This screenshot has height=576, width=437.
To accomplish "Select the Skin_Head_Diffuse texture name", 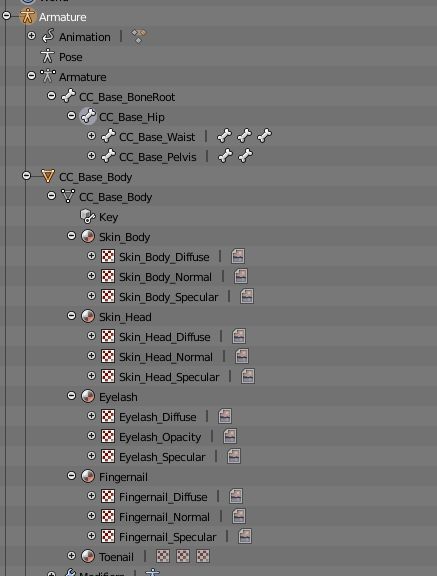I will [165, 337].
